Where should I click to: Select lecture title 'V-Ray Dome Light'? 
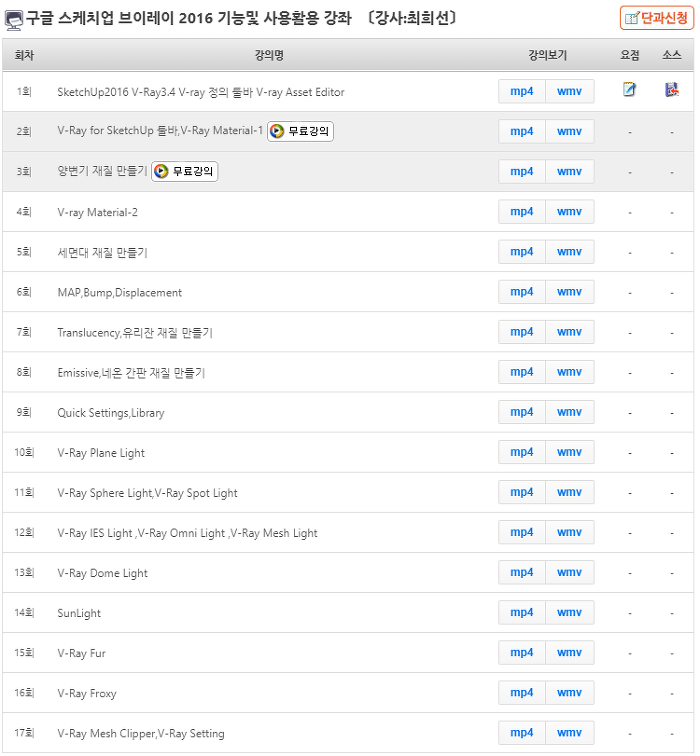102,573
